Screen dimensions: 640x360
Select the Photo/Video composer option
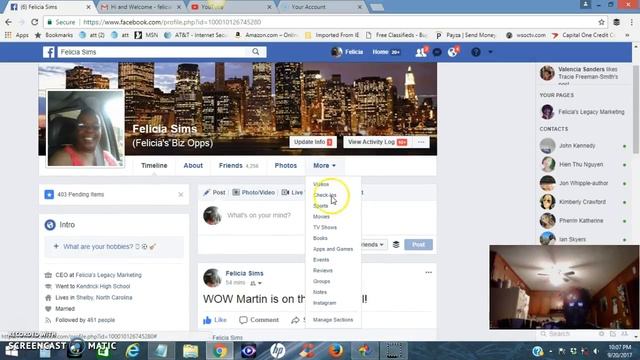253,192
